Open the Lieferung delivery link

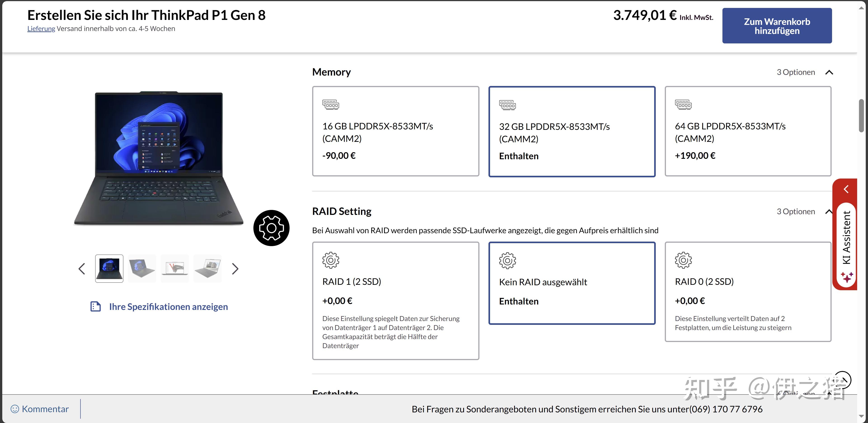(x=41, y=29)
